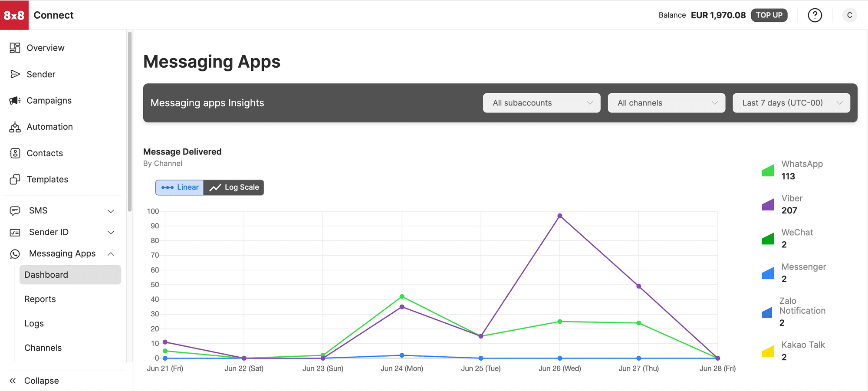The image size is (868, 391).
Task: Open the help question mark icon
Action: click(815, 15)
